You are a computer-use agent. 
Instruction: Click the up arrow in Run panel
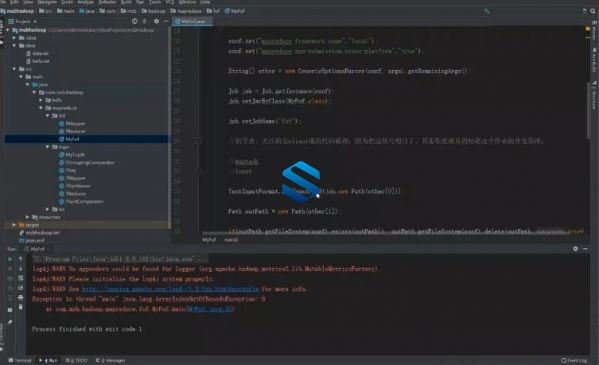point(21,259)
